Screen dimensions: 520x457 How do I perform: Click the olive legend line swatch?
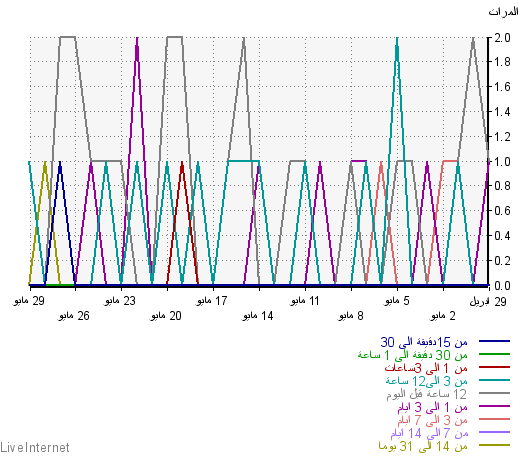(x=494, y=445)
